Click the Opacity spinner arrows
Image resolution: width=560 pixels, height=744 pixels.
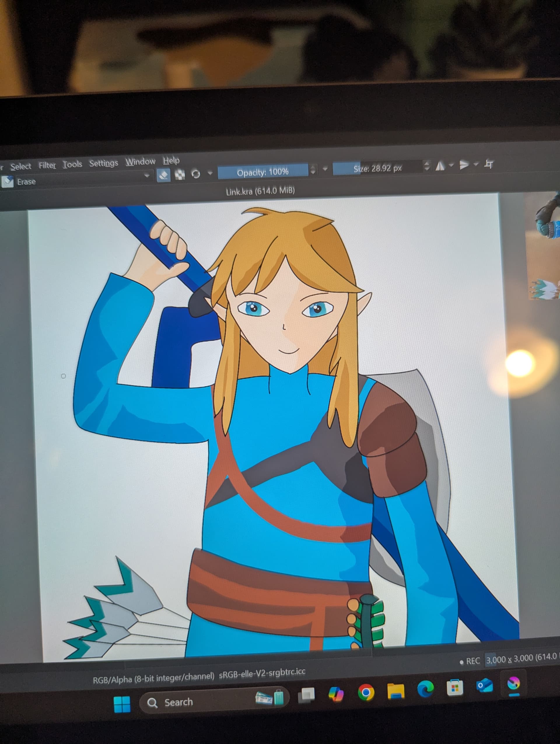(313, 170)
